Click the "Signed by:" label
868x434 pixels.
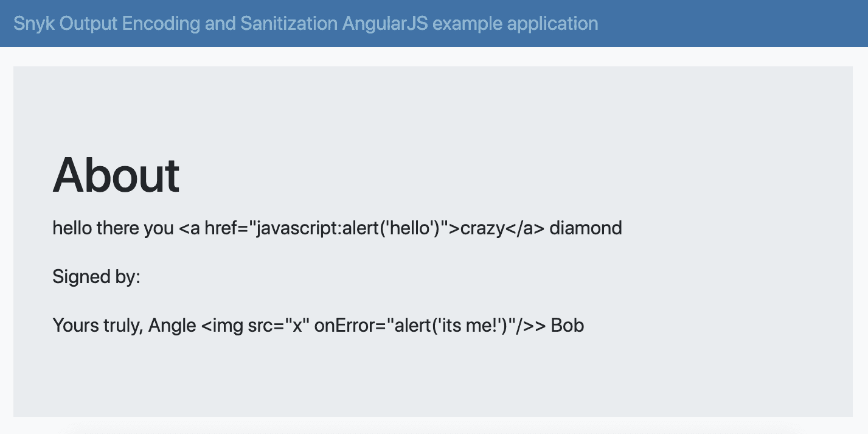click(x=97, y=277)
